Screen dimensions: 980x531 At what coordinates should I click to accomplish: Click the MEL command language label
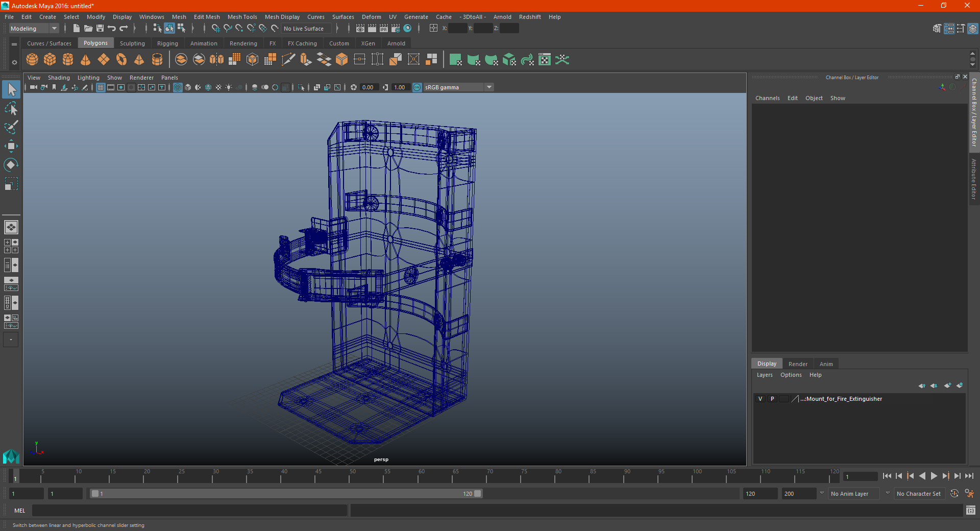(20, 511)
